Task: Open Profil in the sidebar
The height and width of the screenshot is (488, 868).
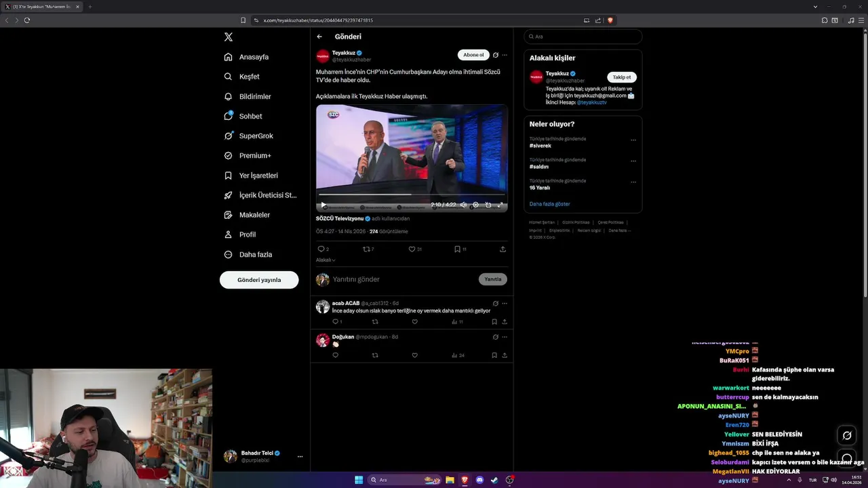Action: 240,235
